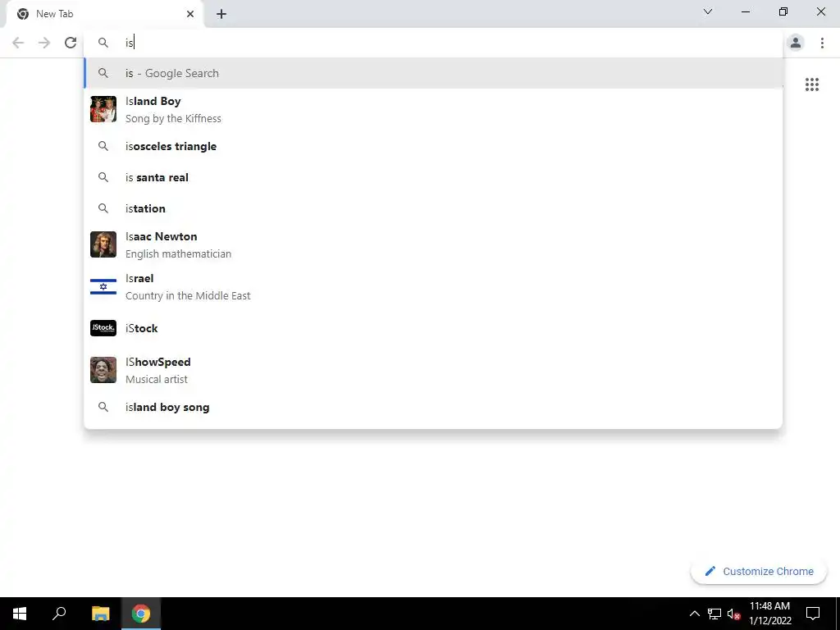Choose "is - Google Search" suggestion
840x630 pixels.
tap(433, 73)
